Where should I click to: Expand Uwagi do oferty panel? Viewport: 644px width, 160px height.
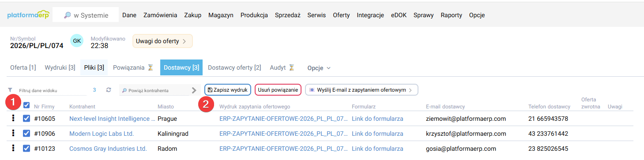tap(162, 41)
